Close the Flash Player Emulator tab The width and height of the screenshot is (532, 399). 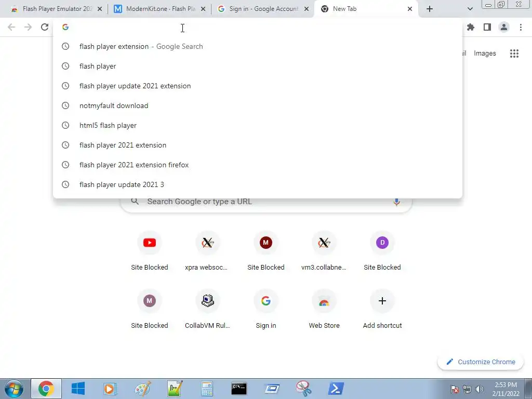point(100,9)
